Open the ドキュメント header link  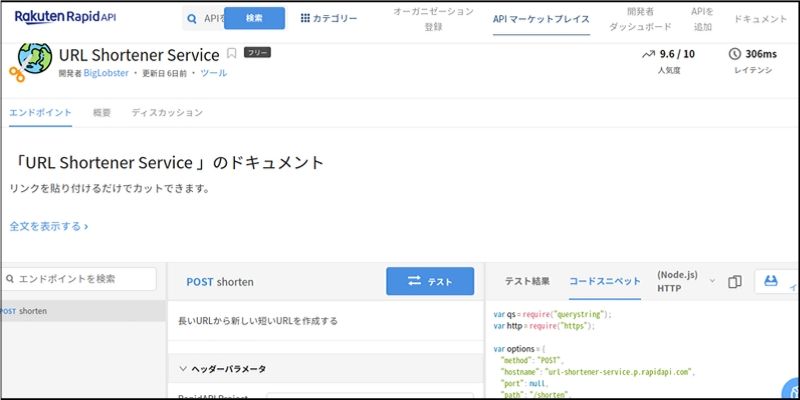click(760, 19)
